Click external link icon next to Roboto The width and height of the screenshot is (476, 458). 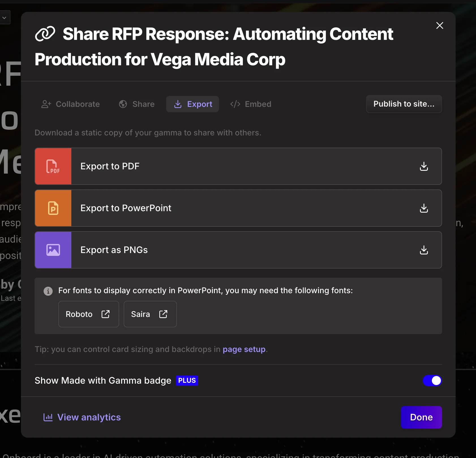(106, 314)
